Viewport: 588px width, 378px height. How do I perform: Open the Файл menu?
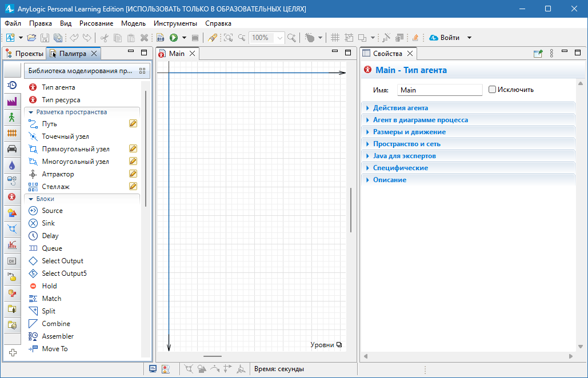pyautogui.click(x=13, y=23)
